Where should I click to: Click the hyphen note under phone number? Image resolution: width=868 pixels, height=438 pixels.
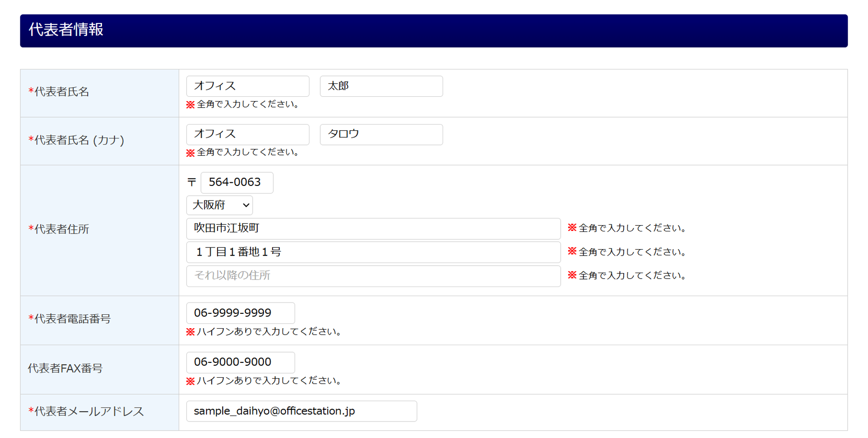click(x=265, y=332)
